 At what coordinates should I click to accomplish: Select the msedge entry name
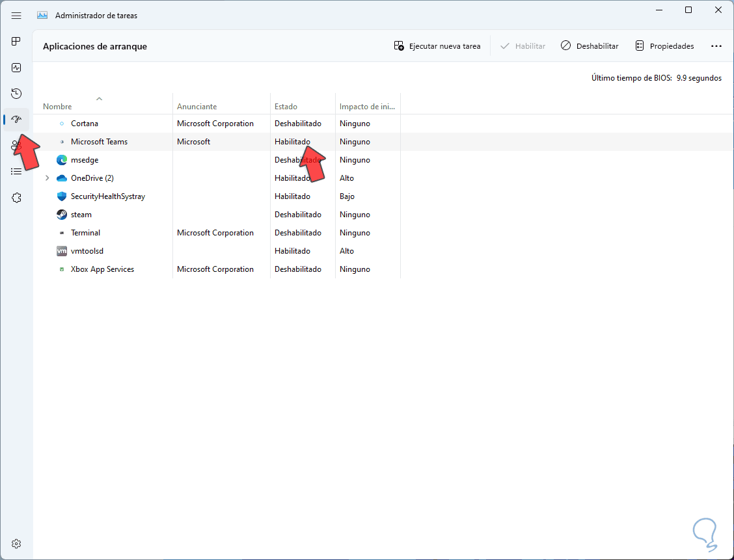[x=85, y=160]
